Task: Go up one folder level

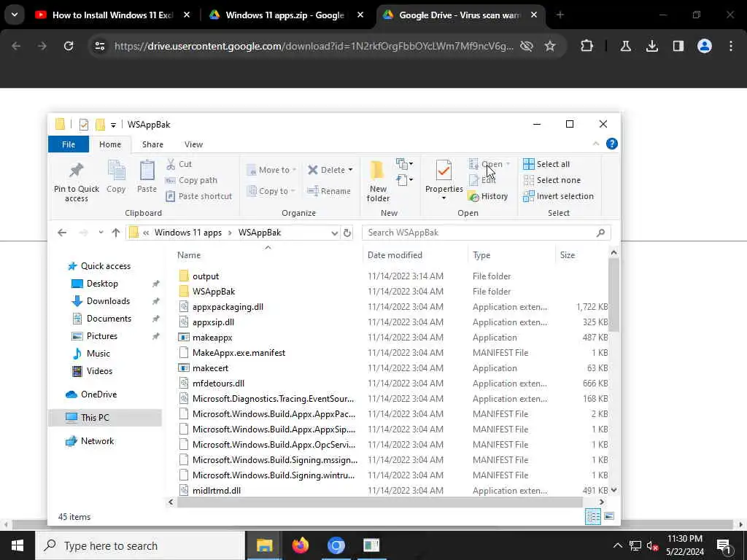Action: 116,233
